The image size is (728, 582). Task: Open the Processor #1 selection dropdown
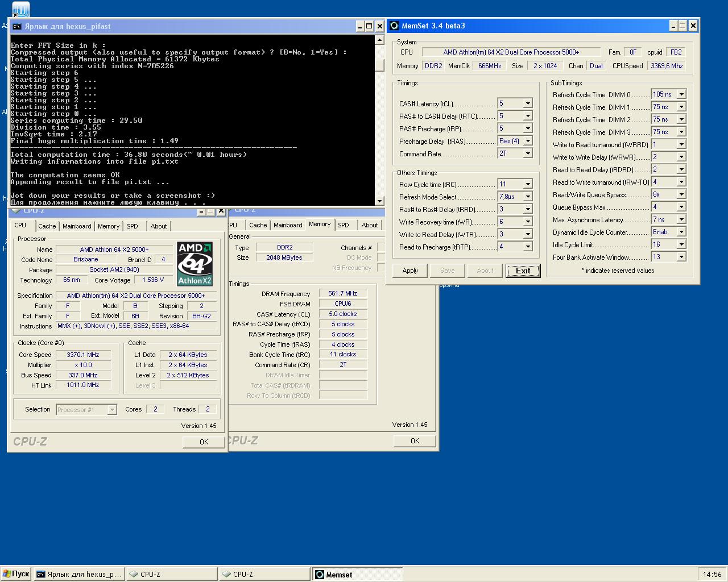tap(112, 410)
